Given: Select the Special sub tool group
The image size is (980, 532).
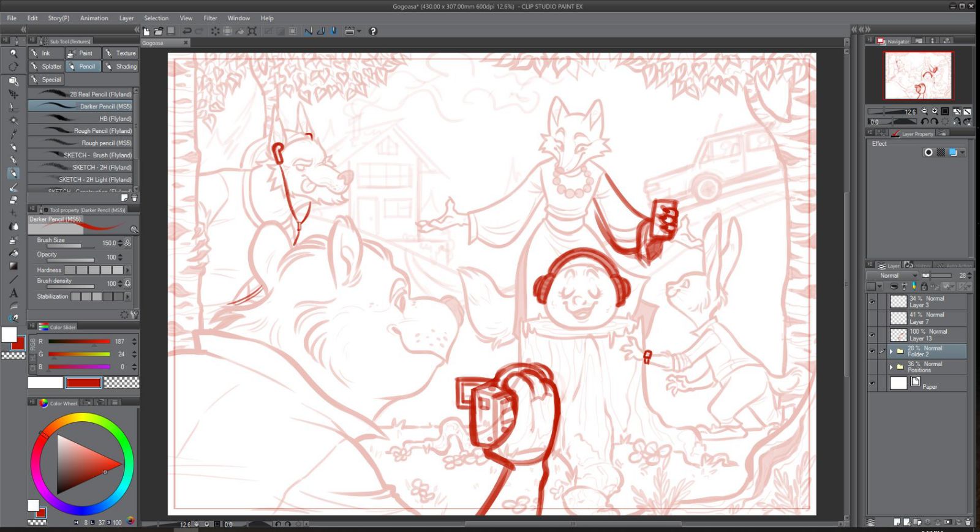Looking at the screenshot, I should tap(46, 80).
